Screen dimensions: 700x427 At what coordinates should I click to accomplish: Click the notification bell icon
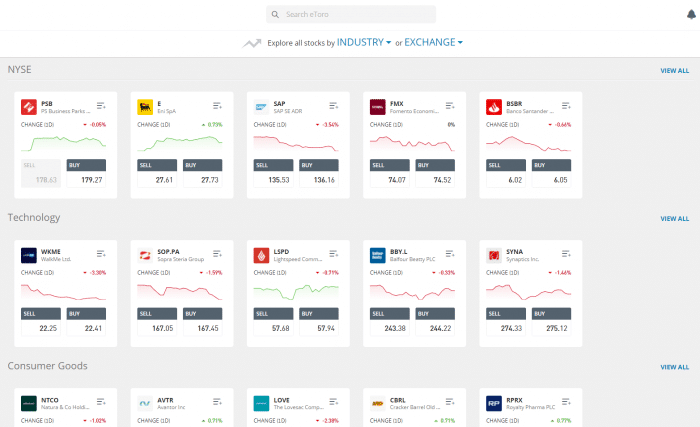[x=691, y=14]
